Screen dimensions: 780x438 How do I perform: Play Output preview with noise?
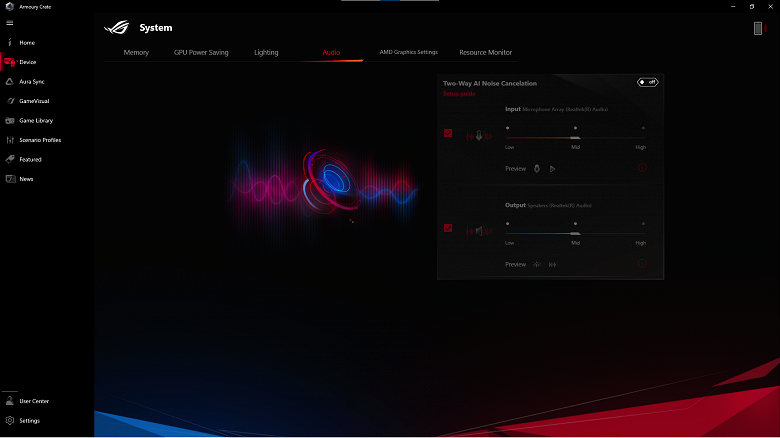pyautogui.click(x=537, y=265)
